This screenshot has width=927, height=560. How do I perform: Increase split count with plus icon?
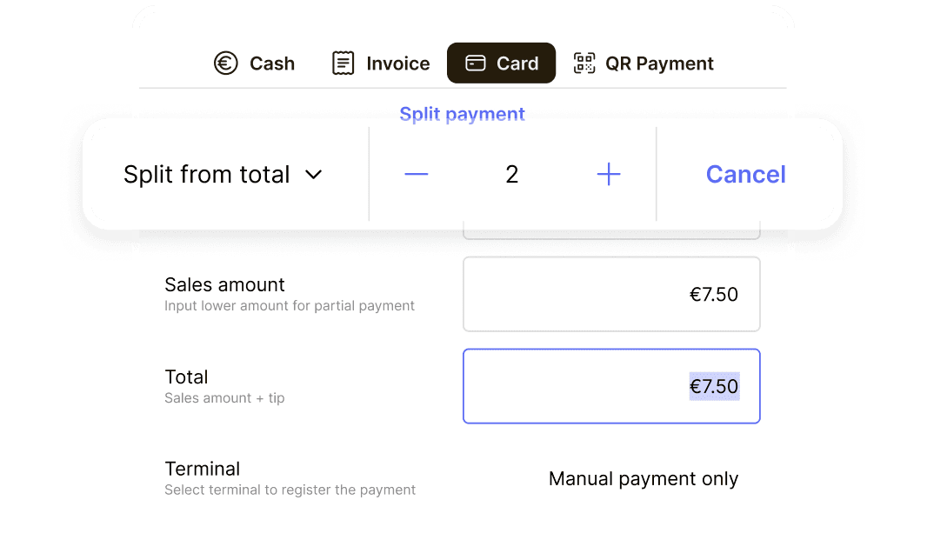click(609, 175)
